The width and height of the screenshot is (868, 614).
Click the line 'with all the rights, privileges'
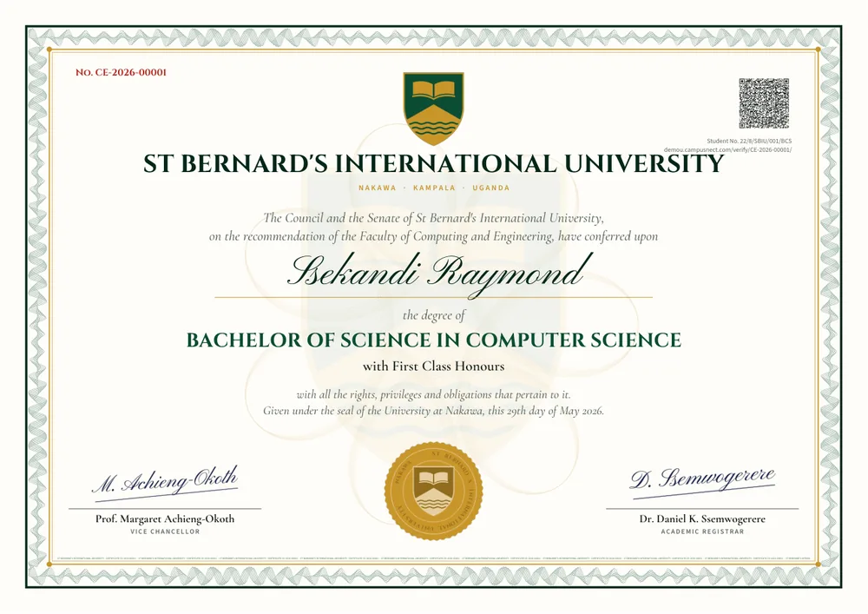433,395
